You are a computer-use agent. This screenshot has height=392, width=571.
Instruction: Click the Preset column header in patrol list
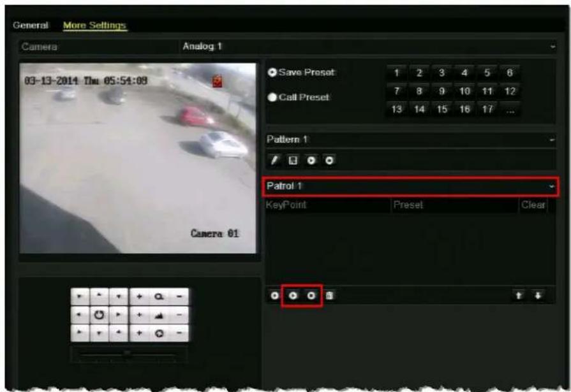[455, 205]
